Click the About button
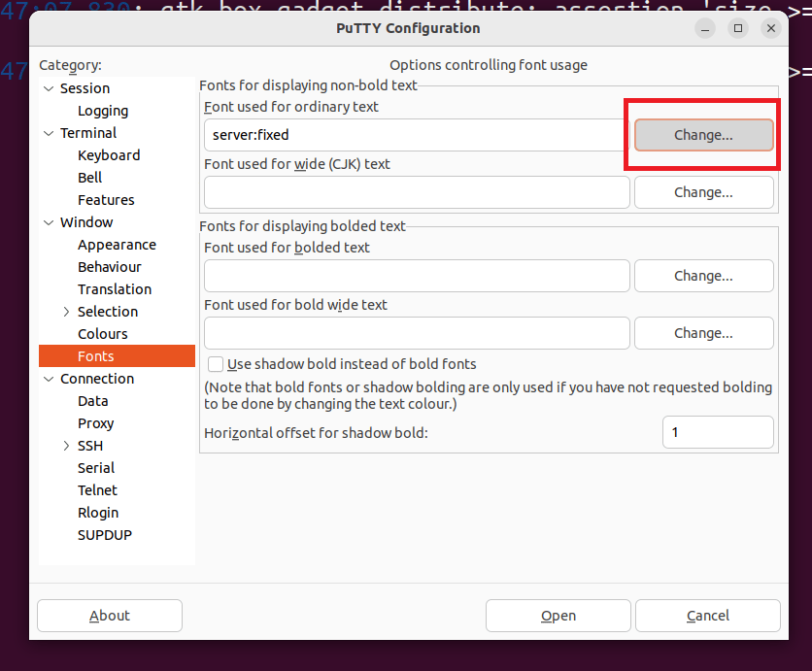 [110, 616]
